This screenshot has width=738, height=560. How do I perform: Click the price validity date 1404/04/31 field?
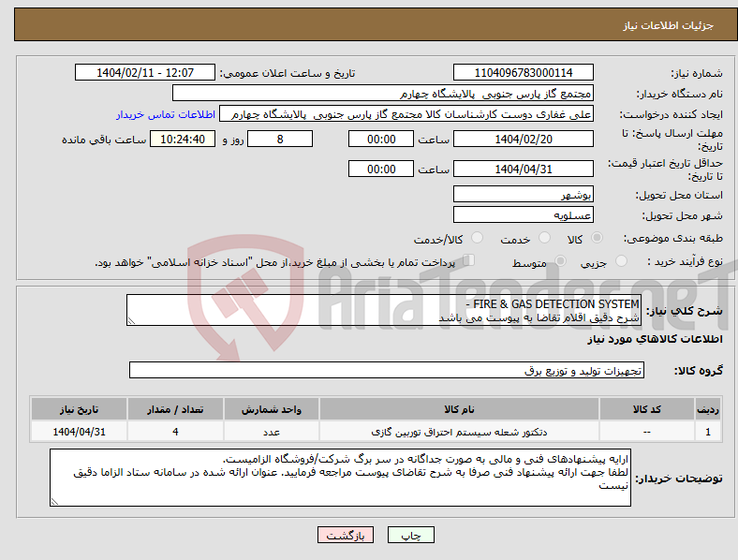pos(523,169)
